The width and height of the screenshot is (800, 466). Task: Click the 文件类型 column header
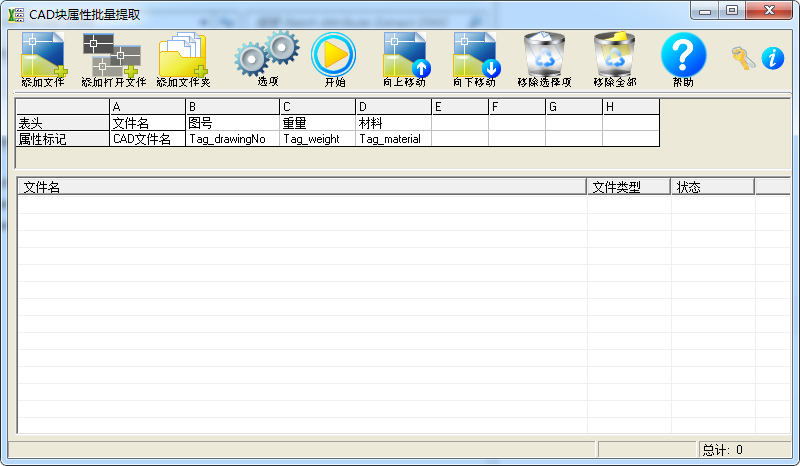(x=628, y=187)
